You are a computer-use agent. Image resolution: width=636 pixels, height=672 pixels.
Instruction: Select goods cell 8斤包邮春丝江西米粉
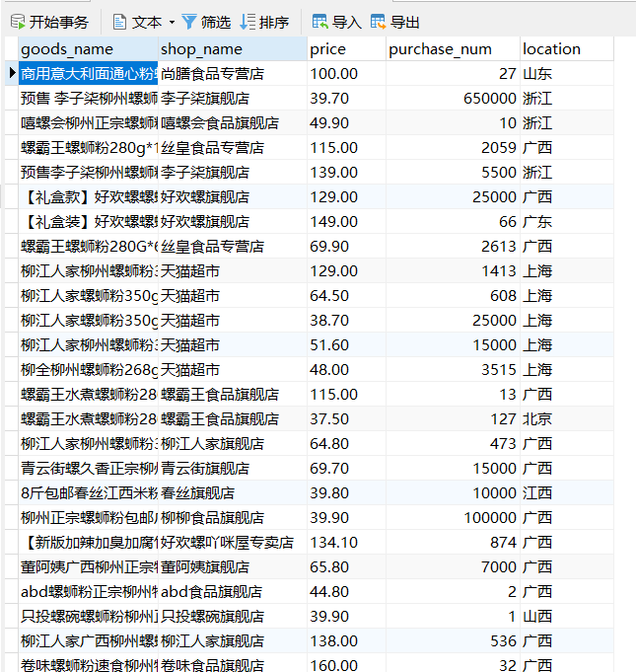coord(88,492)
